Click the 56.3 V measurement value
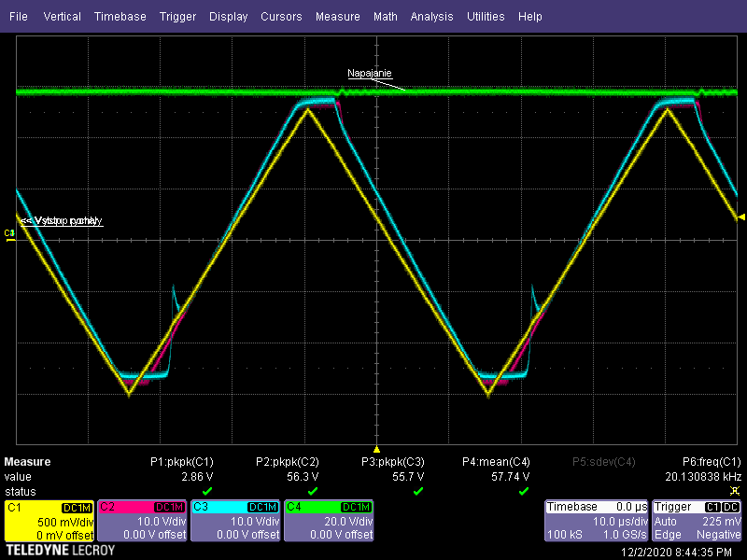Image resolution: width=747 pixels, height=560 pixels. pos(303,477)
